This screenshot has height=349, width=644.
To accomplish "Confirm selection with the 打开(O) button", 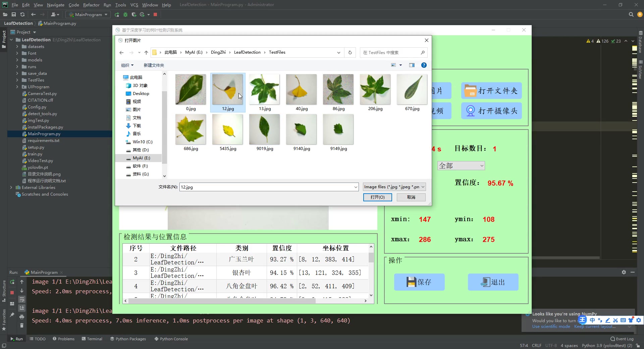I will point(377,197).
